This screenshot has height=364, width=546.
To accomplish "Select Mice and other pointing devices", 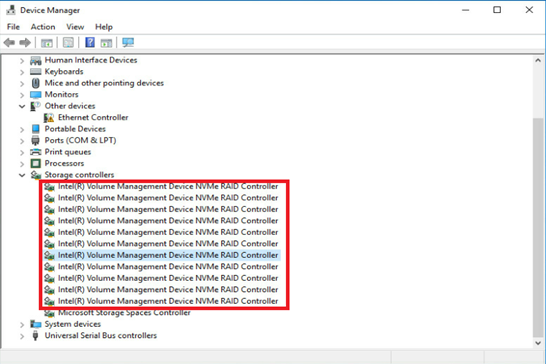I will pyautogui.click(x=104, y=83).
